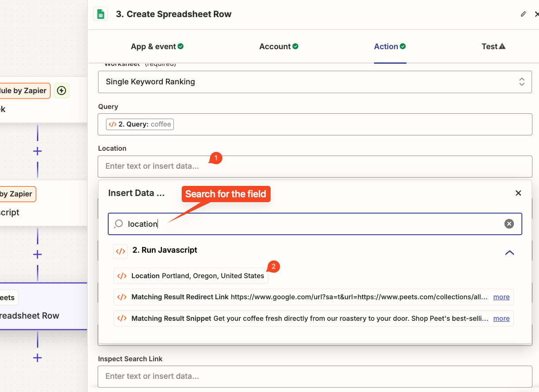Image resolution: width=539 pixels, height=392 pixels.
Task: Go to the Test tab
Action: (493, 47)
